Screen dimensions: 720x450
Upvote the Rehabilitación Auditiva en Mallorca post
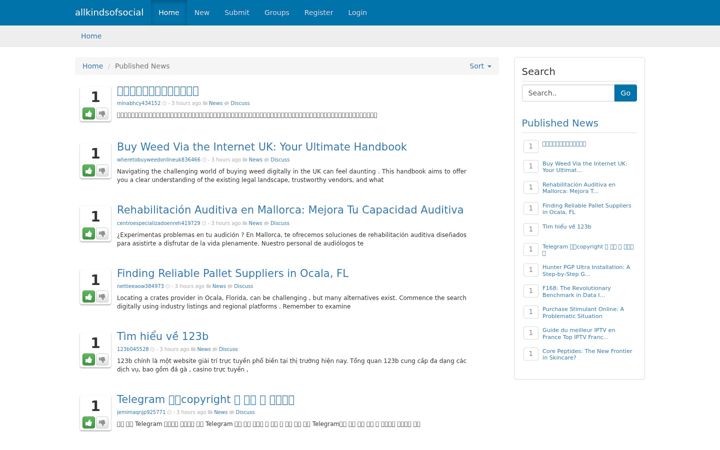click(x=89, y=234)
